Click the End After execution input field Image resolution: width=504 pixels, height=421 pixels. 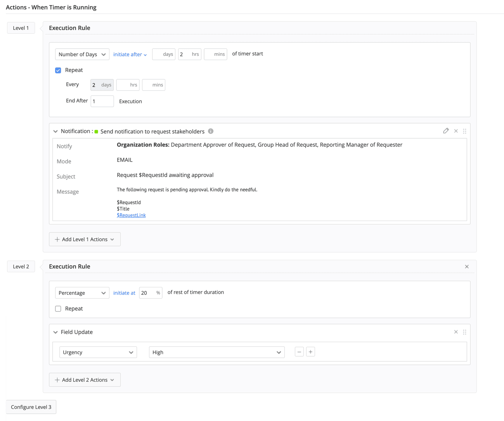point(102,101)
